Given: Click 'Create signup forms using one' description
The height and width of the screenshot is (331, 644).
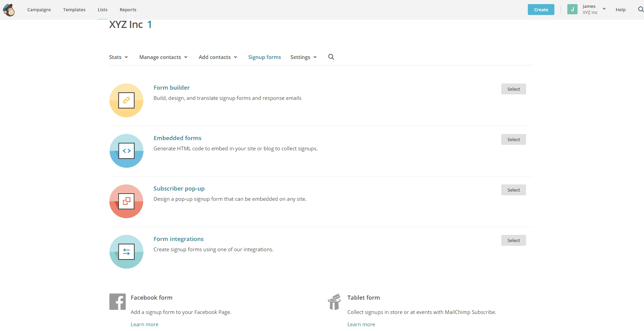Looking at the screenshot, I should click(x=213, y=250).
